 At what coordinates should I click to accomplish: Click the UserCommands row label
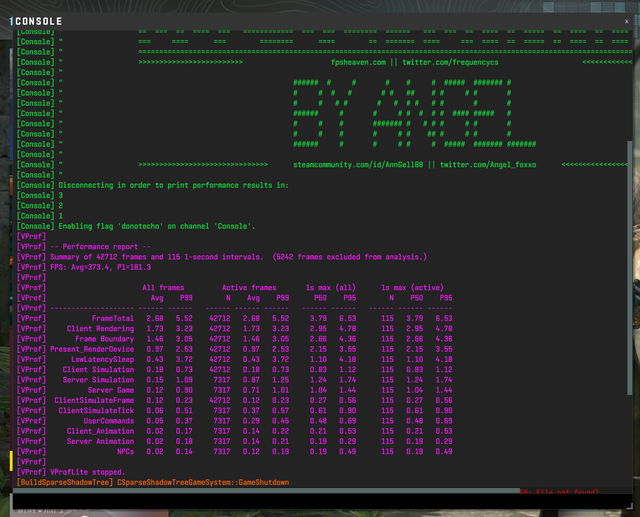pos(108,420)
